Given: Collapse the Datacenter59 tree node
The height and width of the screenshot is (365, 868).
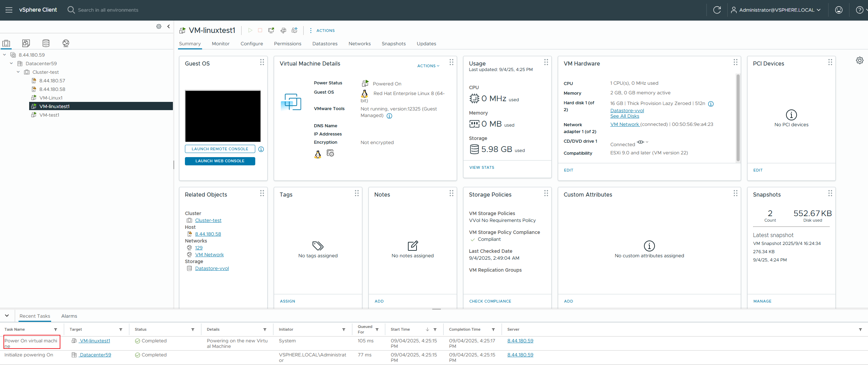Looking at the screenshot, I should coord(11,63).
